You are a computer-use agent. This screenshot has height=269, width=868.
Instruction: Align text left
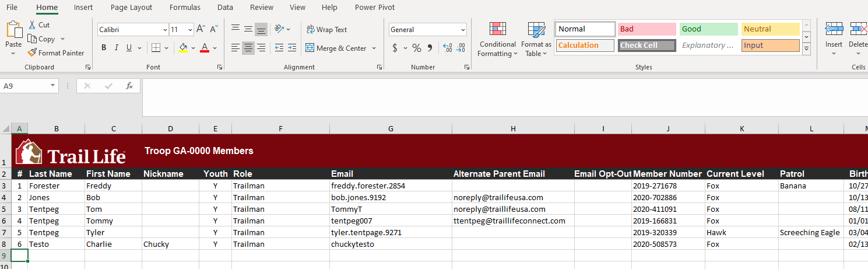tap(236, 48)
